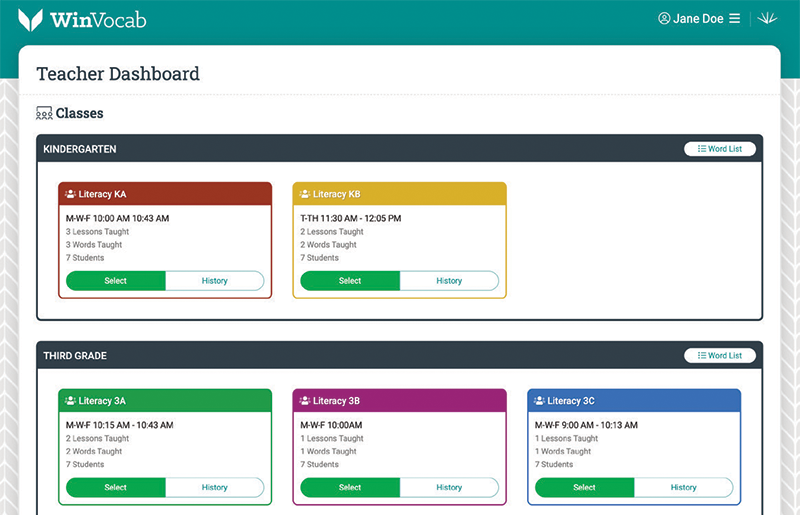Click the plant icon at top-right corner
Screen dimensions: 800x515
click(769, 19)
